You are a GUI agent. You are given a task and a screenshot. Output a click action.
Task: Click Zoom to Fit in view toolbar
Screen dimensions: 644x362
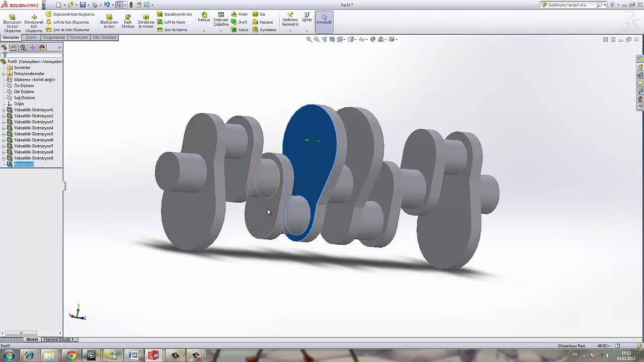point(309,39)
